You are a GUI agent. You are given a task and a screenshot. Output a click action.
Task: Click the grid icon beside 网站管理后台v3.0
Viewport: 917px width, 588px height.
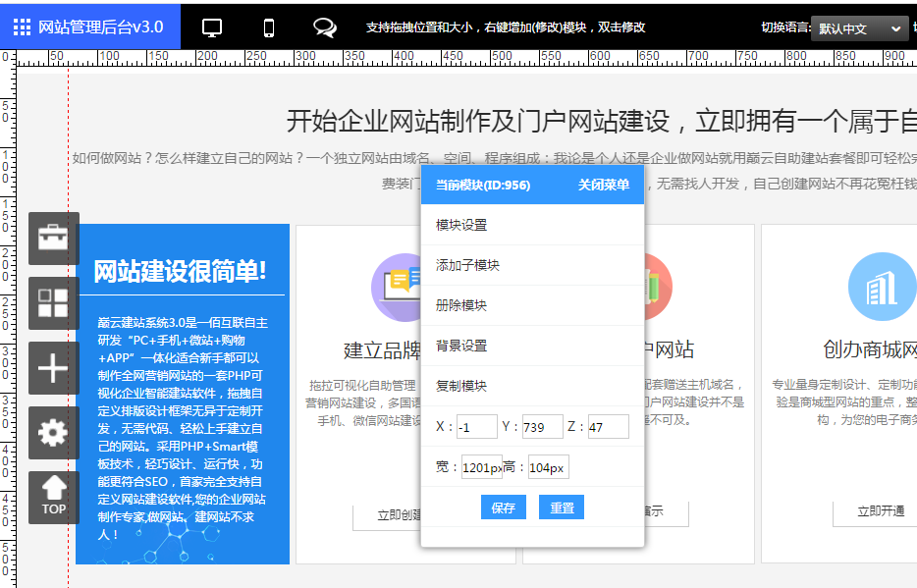click(x=22, y=27)
